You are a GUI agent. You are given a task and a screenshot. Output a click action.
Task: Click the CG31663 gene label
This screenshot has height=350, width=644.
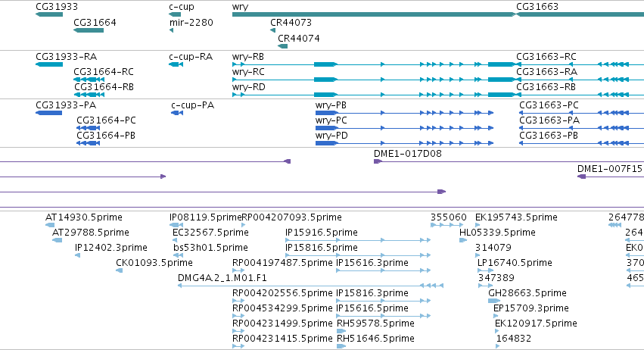(x=537, y=7)
